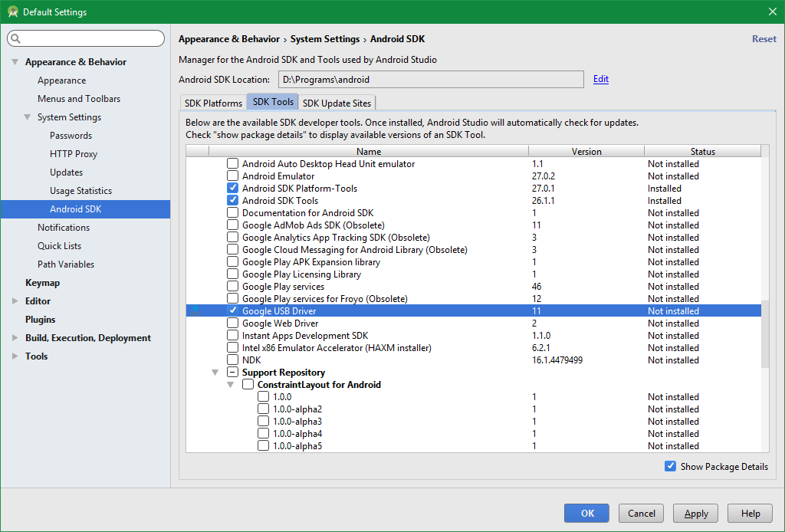
Task: Click the Android Studio logo in title bar
Action: (12, 12)
